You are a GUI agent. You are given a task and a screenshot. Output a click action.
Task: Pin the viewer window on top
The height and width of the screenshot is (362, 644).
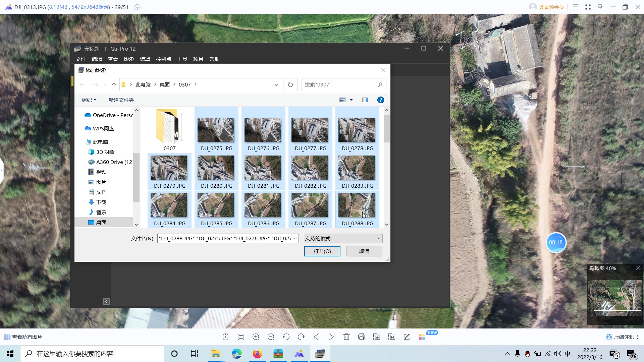coord(600,7)
